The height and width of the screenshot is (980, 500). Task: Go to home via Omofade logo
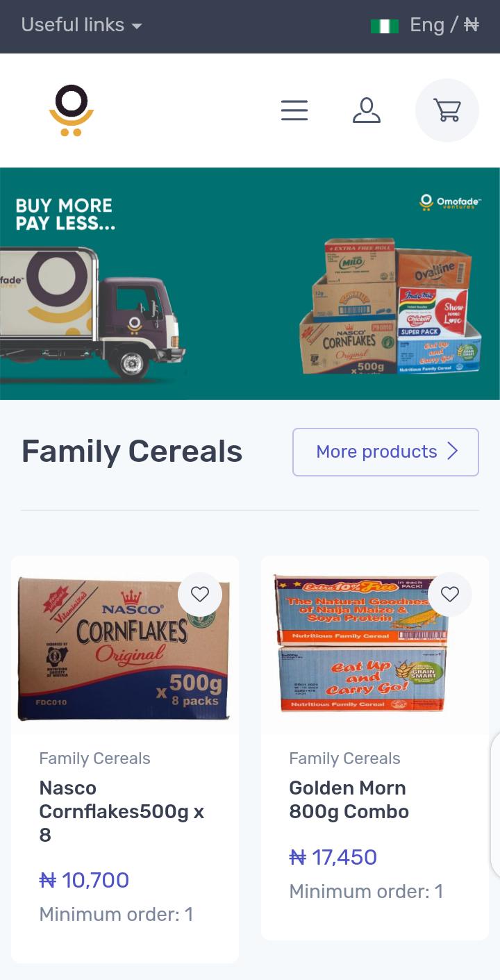pyautogui.click(x=72, y=110)
